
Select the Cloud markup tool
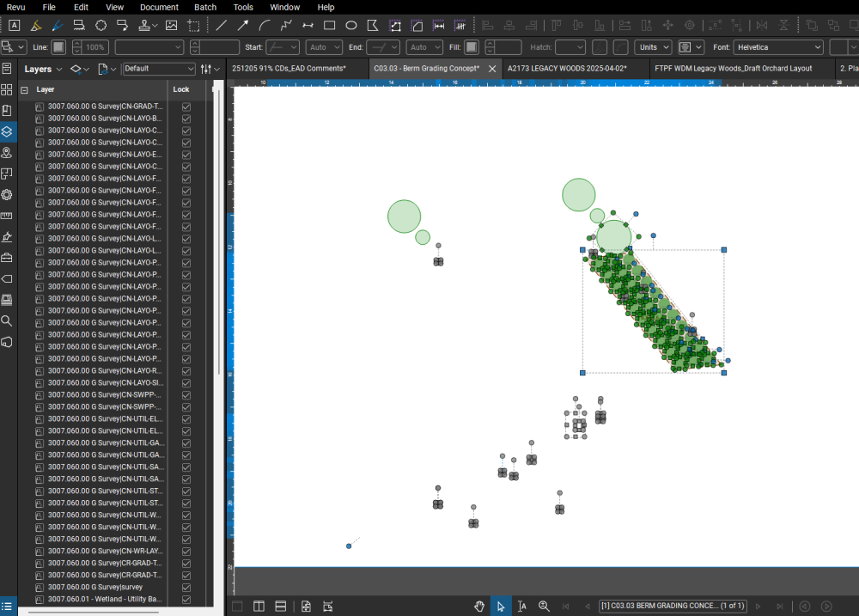pyautogui.click(x=101, y=25)
